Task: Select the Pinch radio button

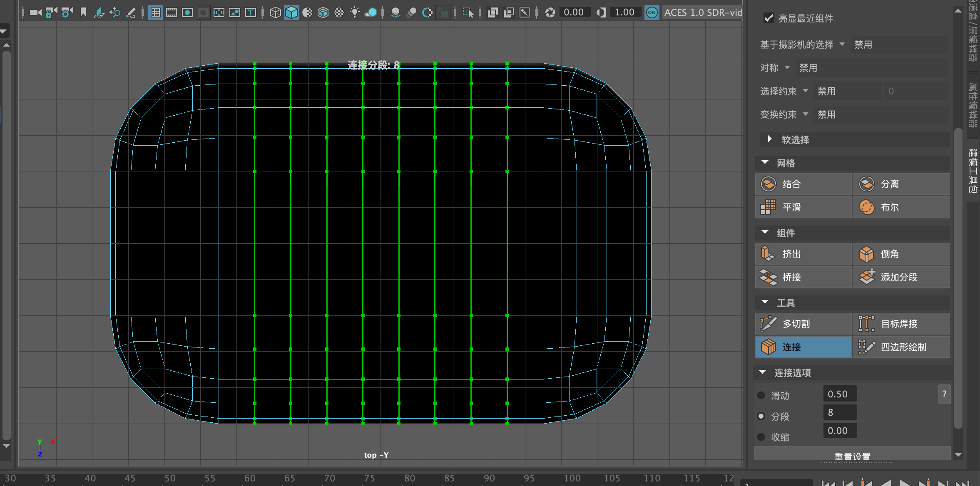Action: pos(761,437)
